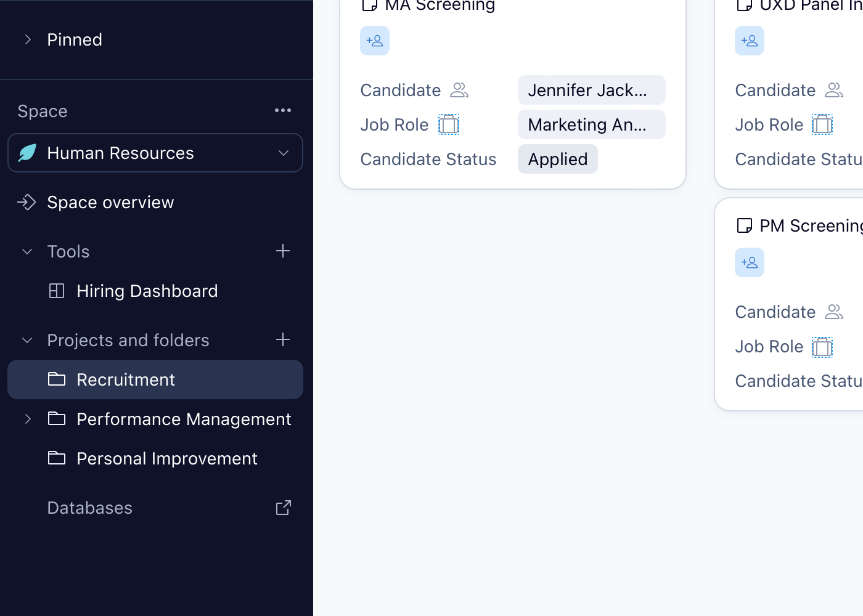Click Candidate Status label in UXD Panel card

pyautogui.click(x=799, y=159)
